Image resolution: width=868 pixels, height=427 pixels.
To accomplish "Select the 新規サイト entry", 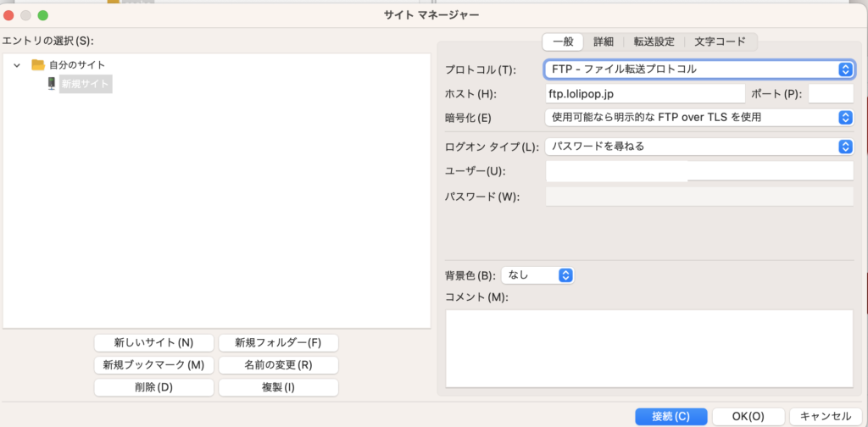I will pyautogui.click(x=85, y=84).
